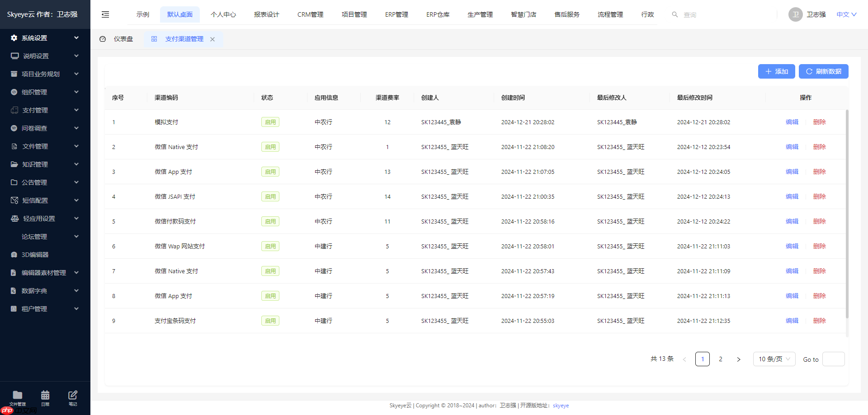This screenshot has height=415, width=868.
Task: Open the 日程 icon at sidebar bottom
Action: pyautogui.click(x=45, y=394)
